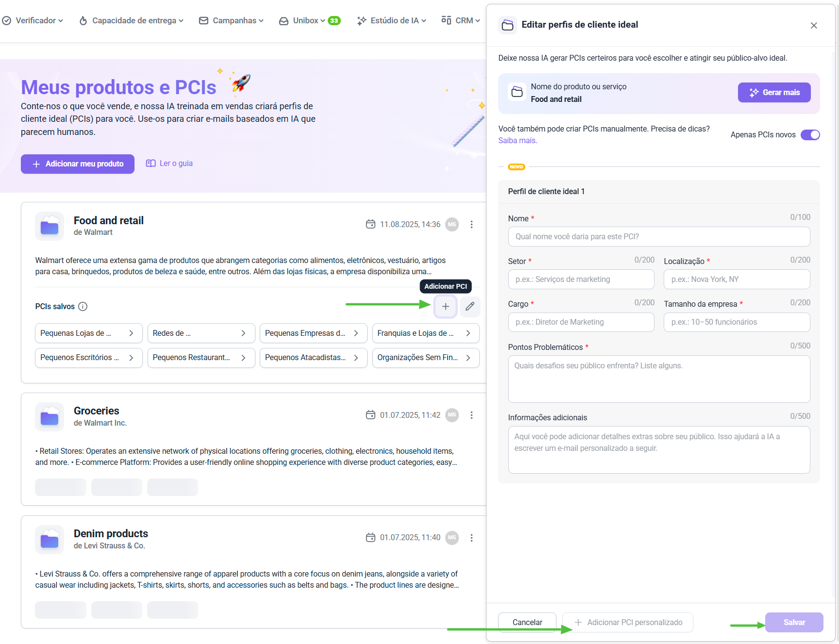The image size is (839, 644).
Task: Open the Campanhas menu
Action: point(231,20)
